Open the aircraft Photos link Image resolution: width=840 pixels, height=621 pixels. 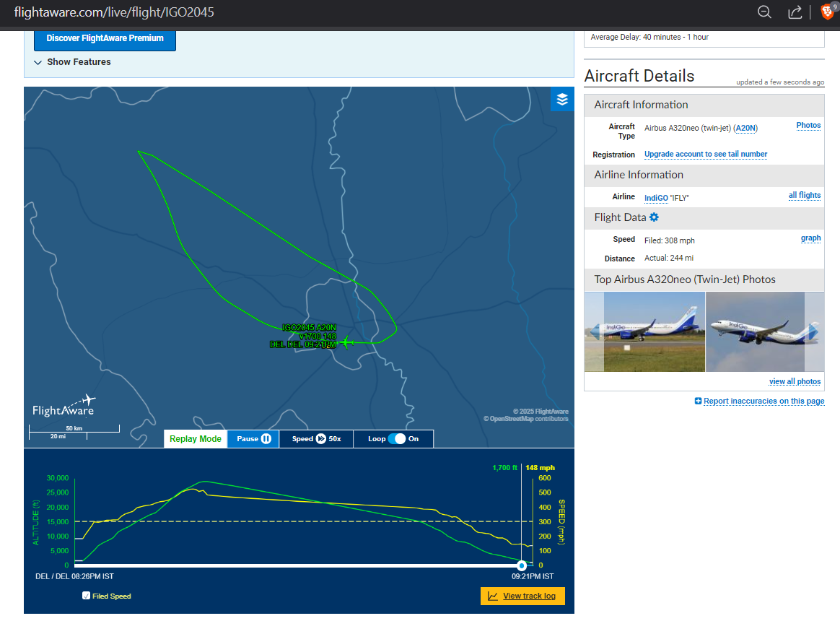coord(808,126)
